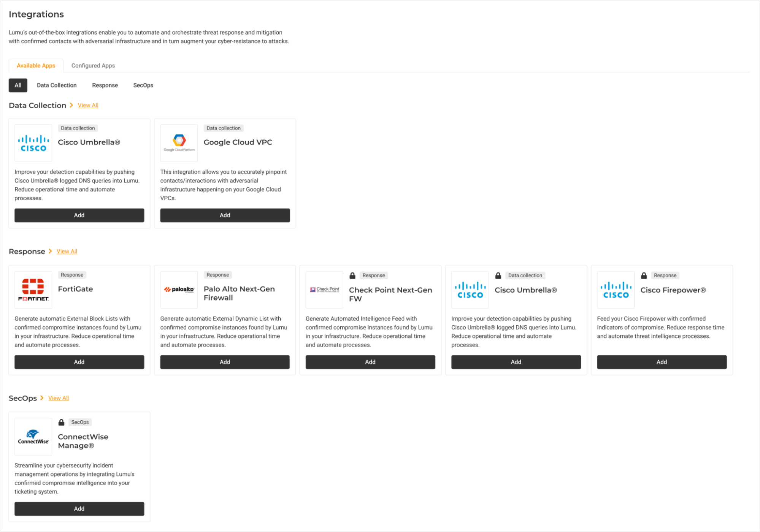Click lock icon on Cisco Firepower card
Image resolution: width=760 pixels, height=532 pixels.
(644, 275)
